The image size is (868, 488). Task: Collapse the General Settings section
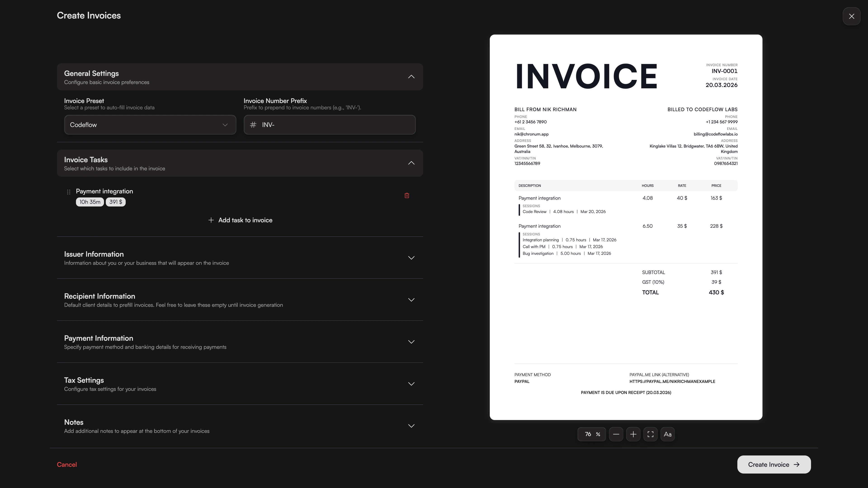[x=411, y=77]
